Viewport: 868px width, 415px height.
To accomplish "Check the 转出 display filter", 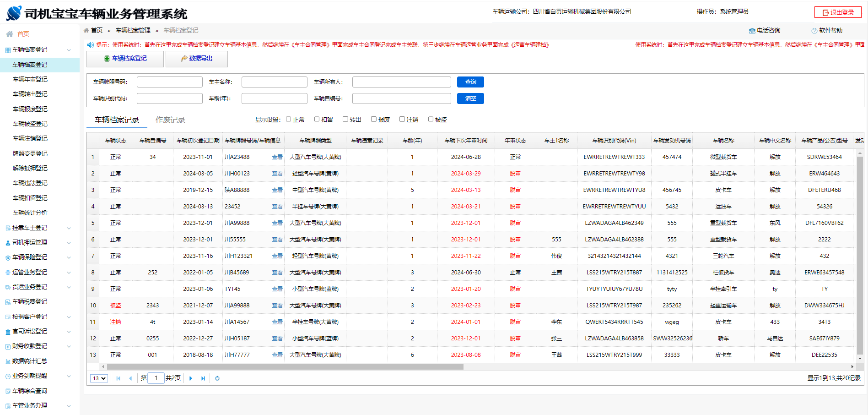I will point(345,119).
